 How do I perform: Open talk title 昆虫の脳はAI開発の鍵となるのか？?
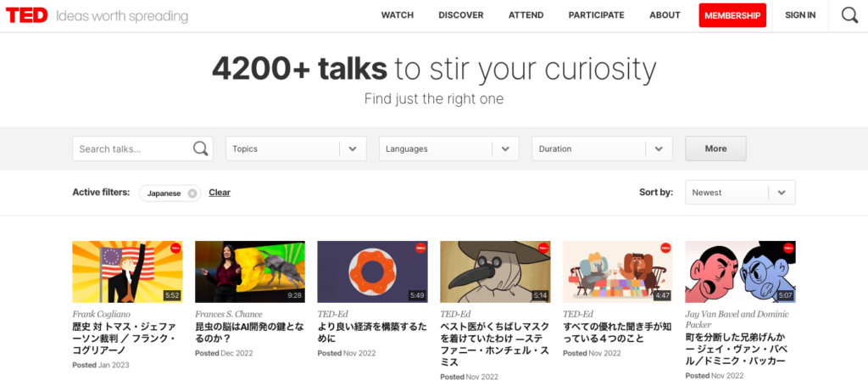pyautogui.click(x=249, y=333)
